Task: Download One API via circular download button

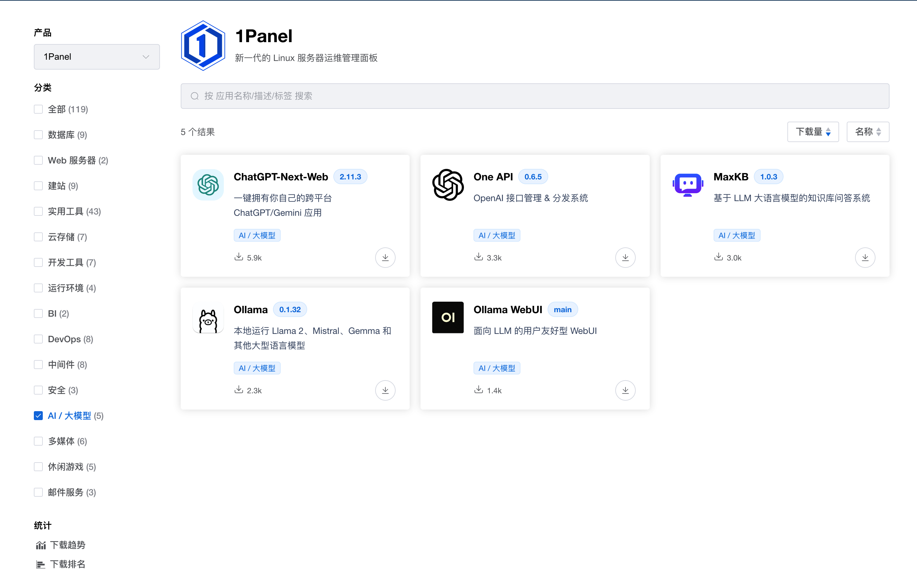Action: 625,258
